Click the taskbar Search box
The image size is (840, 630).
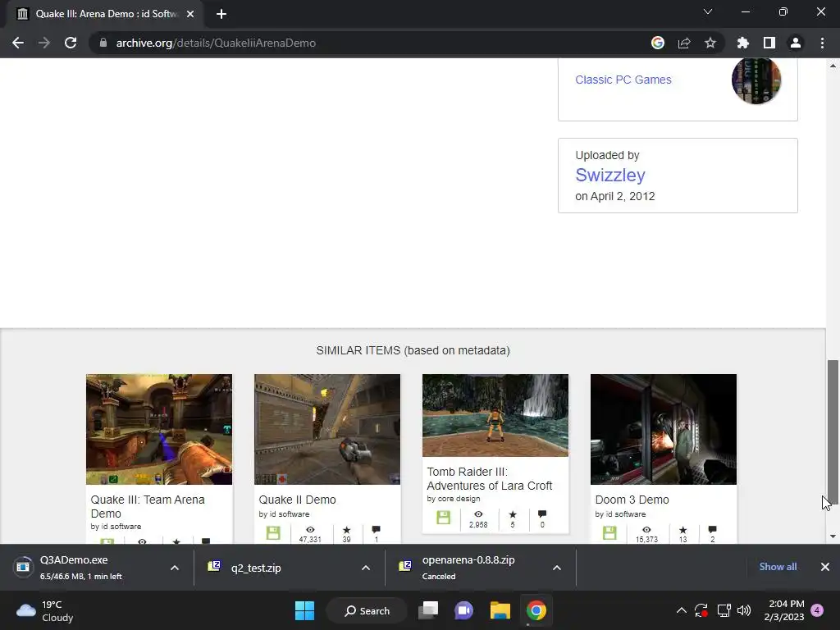pyautogui.click(x=367, y=610)
